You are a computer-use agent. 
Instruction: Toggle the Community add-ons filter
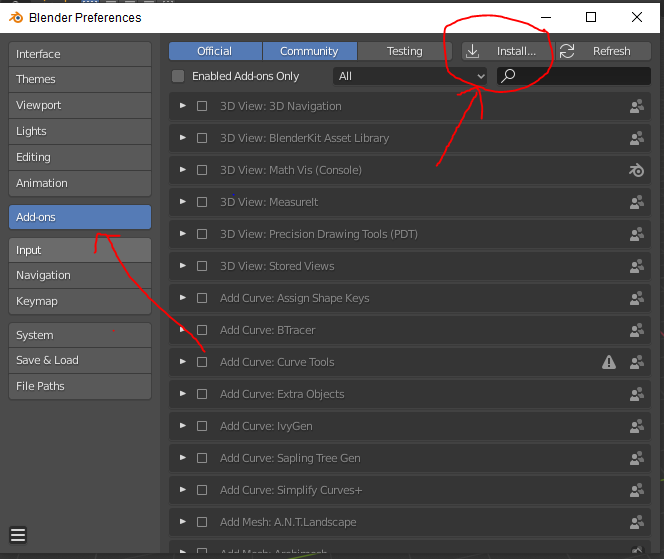pos(310,51)
